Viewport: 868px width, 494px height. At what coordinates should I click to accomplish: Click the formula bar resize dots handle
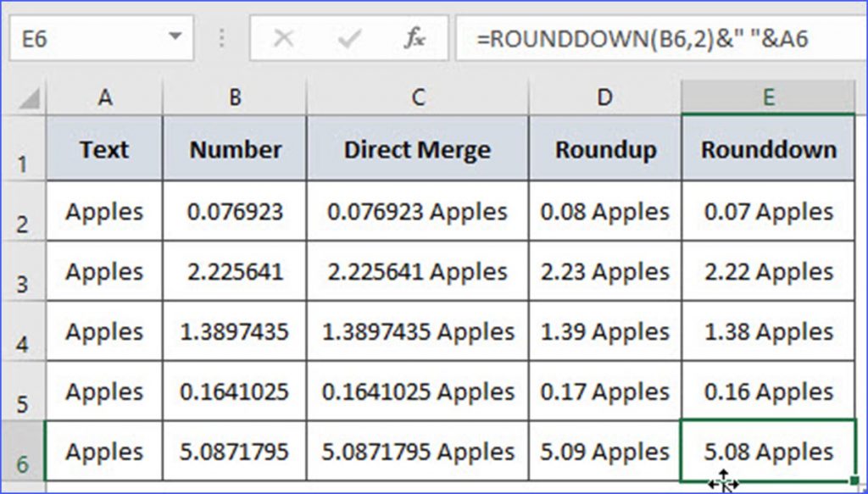click(x=222, y=38)
